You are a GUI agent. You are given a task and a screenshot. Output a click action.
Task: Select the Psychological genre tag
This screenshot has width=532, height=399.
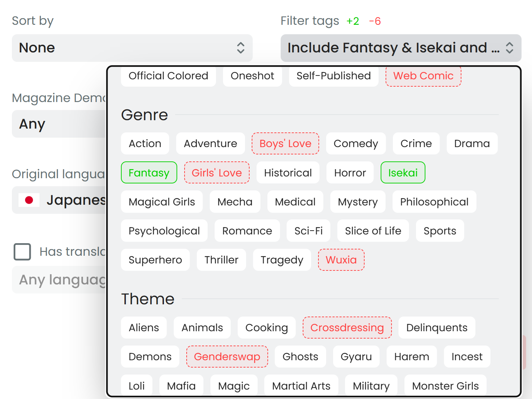[164, 231]
